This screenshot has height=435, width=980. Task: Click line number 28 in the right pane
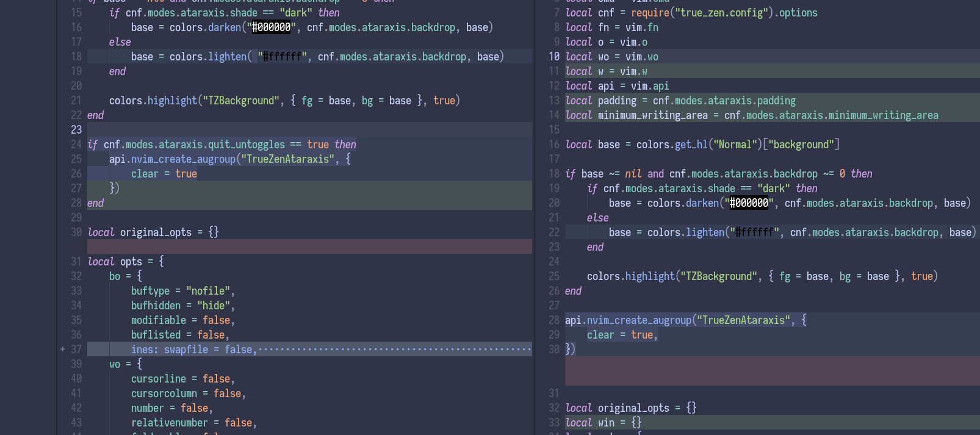(554, 320)
